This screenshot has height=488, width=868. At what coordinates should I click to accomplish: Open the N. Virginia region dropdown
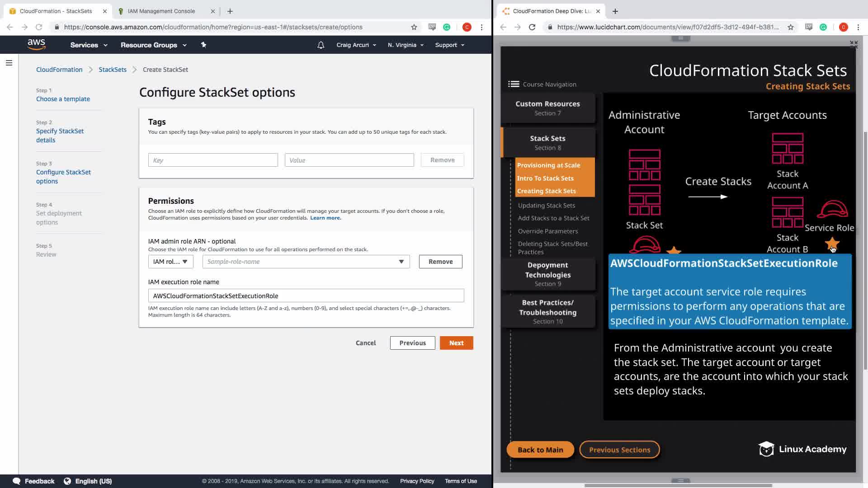(x=406, y=45)
